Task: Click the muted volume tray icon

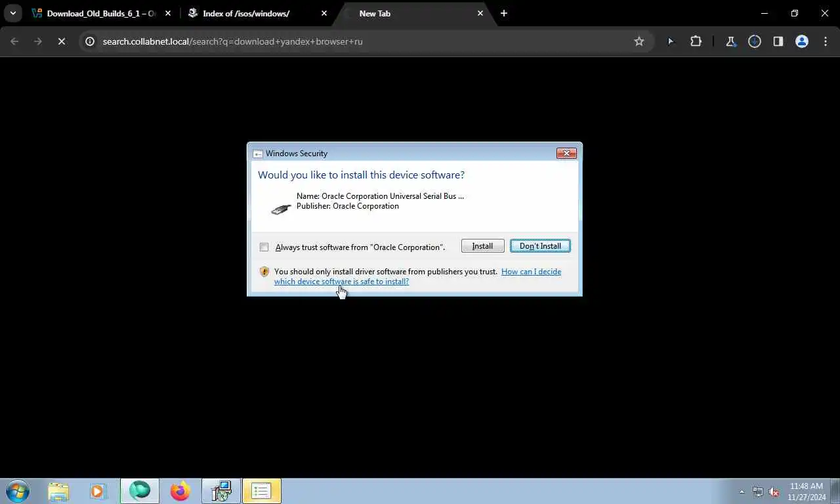Action: tap(774, 492)
